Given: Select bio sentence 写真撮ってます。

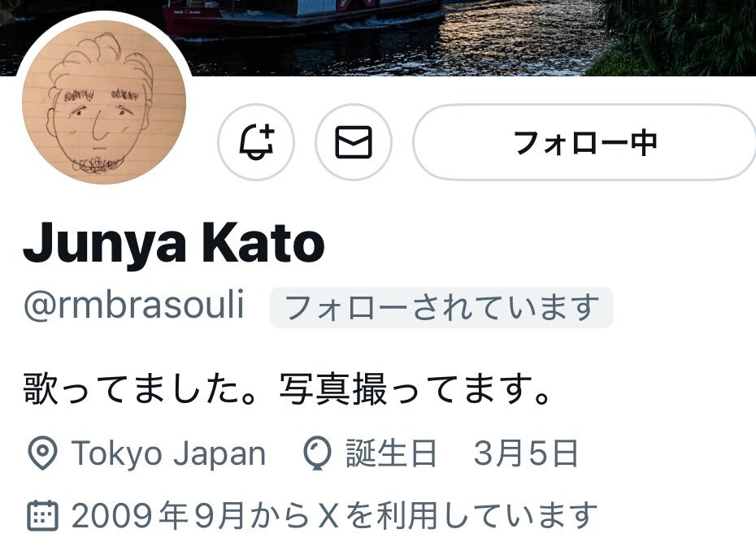Looking at the screenshot, I should point(415,388).
